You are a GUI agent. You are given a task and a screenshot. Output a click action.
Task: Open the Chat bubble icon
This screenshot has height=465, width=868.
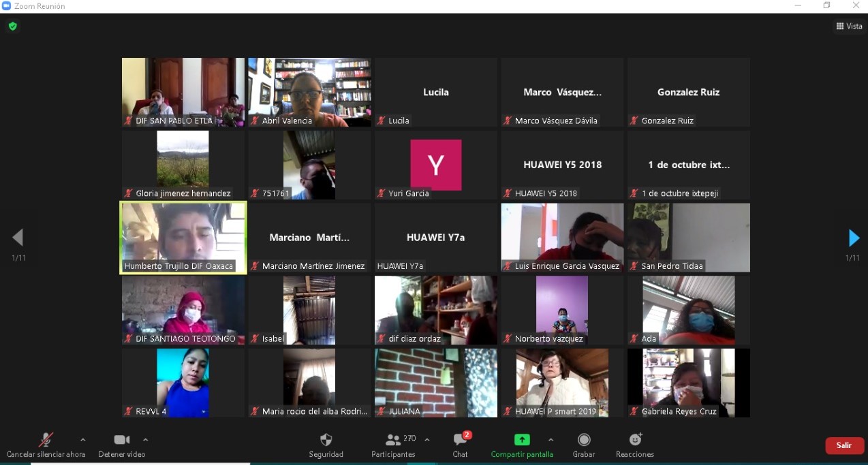tap(460, 440)
